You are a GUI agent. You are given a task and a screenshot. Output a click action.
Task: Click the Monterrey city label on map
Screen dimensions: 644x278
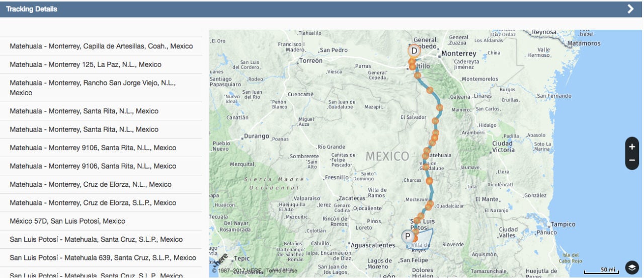[x=458, y=53]
